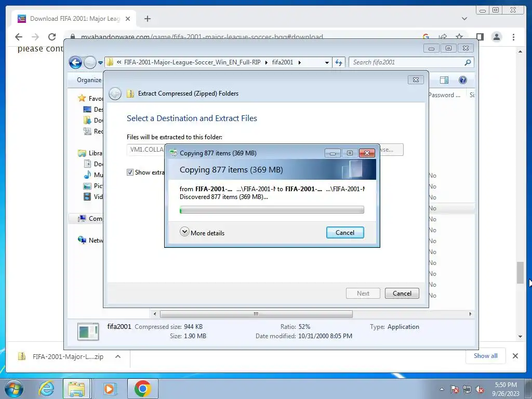Cancel the copying progress dialog
Image resolution: width=532 pixels, height=399 pixels.
pos(345,232)
